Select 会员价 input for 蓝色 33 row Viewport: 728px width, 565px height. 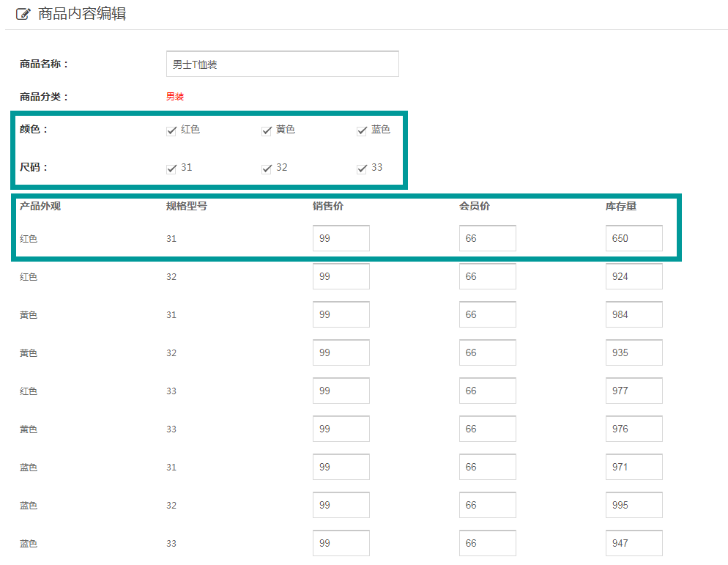[x=487, y=543]
